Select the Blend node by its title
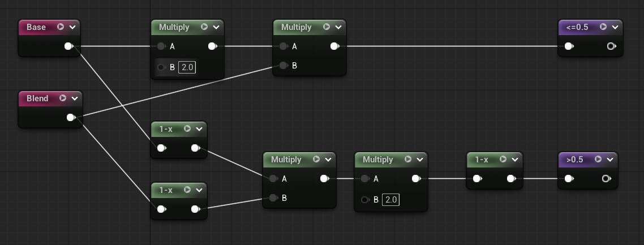 pos(37,98)
